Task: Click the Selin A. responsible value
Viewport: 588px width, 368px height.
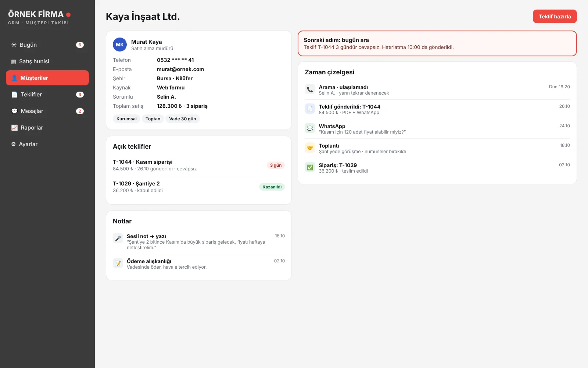Action: pos(166,97)
